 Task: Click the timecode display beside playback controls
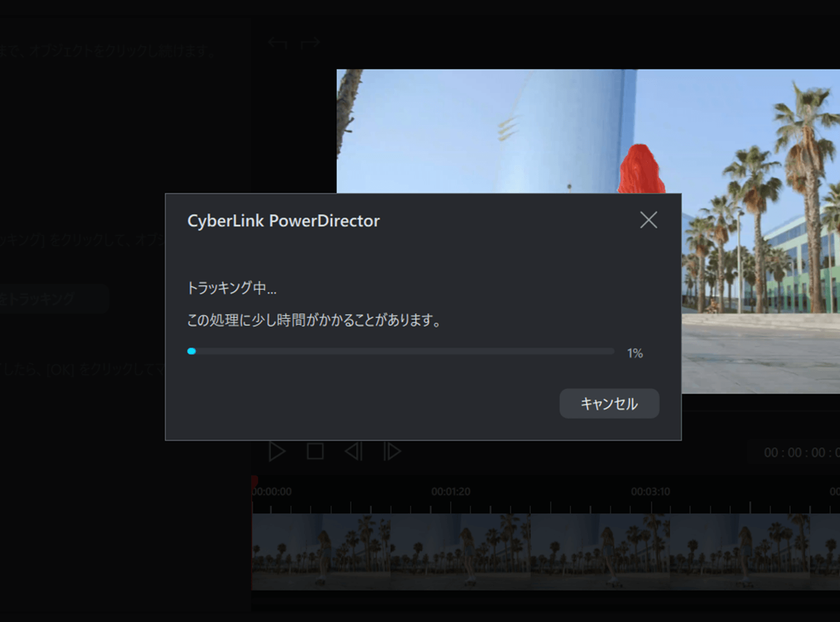tap(801, 453)
